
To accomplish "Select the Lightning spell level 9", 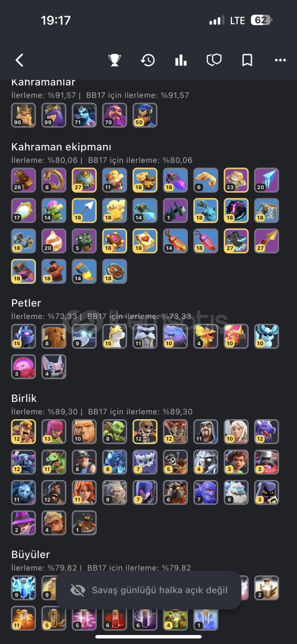I will (x=23, y=588).
